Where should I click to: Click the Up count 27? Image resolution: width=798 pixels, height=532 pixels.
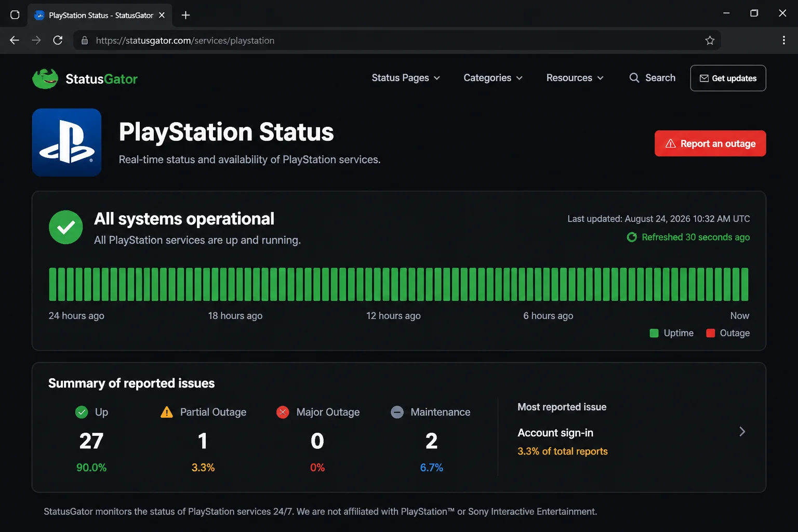tap(91, 441)
